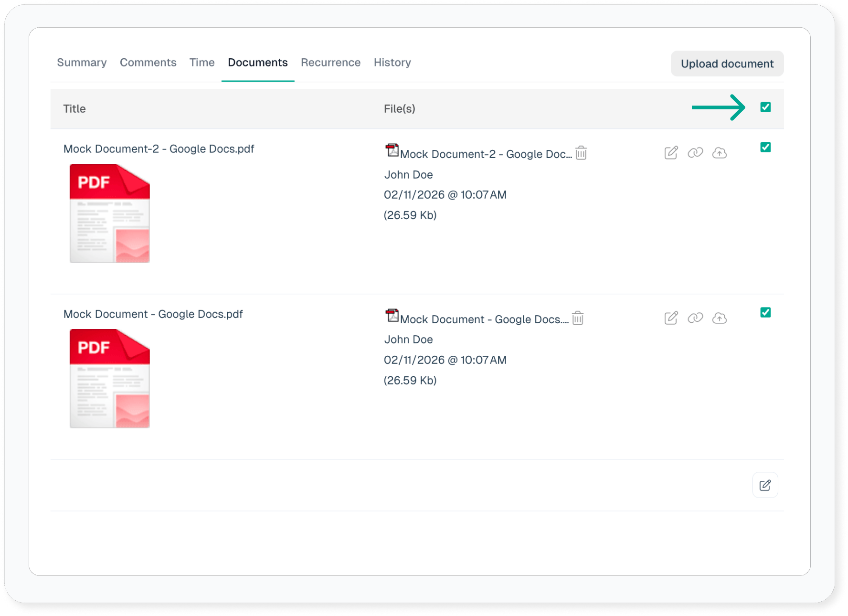The width and height of the screenshot is (848, 616).
Task: Uncheck the Mock Document-2 row checkbox
Action: pos(765,148)
